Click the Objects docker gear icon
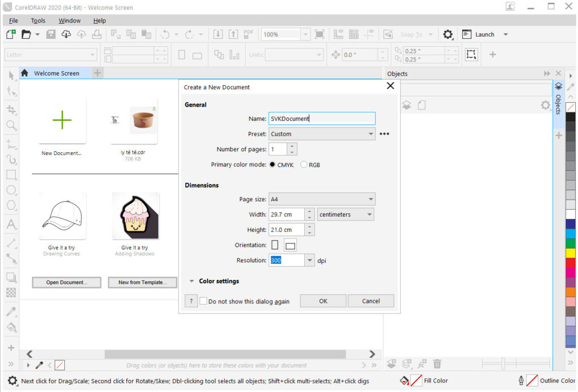 [x=545, y=105]
